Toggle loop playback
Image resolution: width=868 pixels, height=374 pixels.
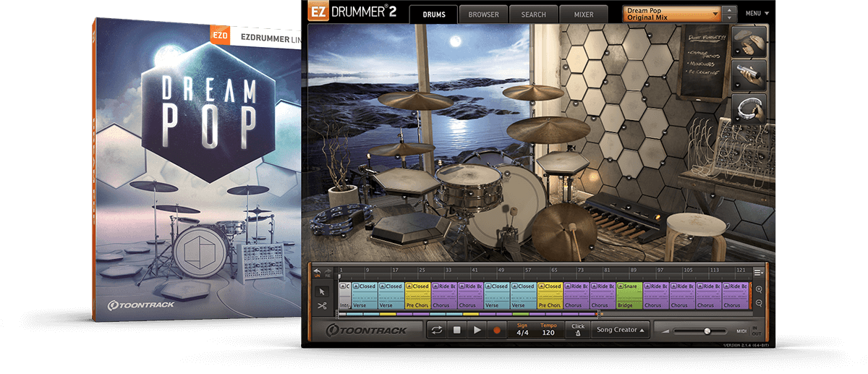(x=436, y=330)
